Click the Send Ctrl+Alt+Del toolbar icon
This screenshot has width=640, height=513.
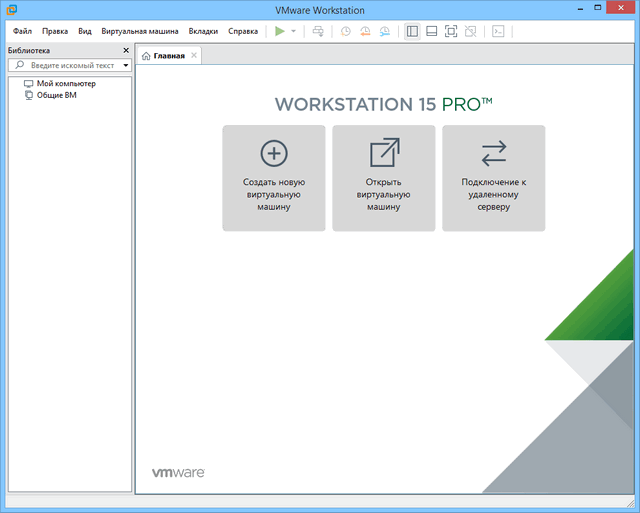pyautogui.click(x=318, y=31)
